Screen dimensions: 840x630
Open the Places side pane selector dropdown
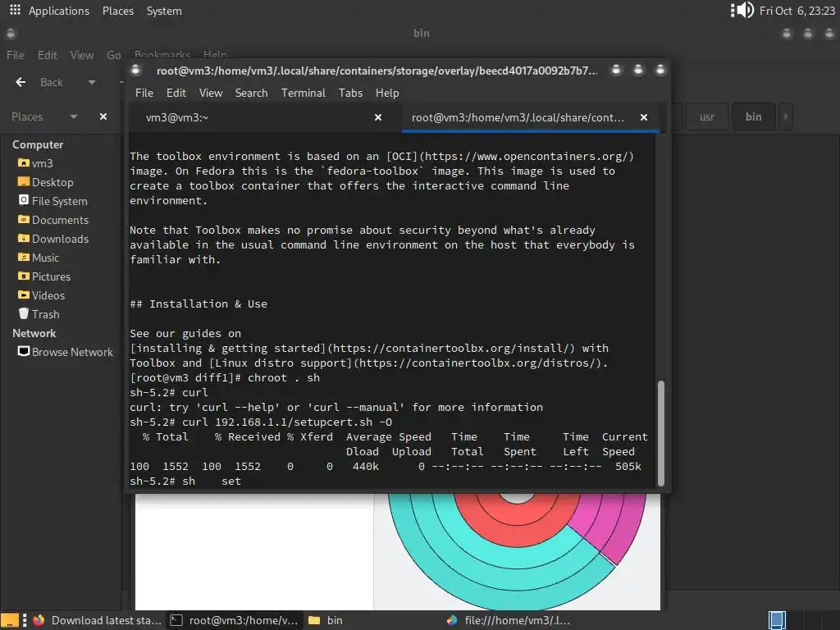coord(73,116)
